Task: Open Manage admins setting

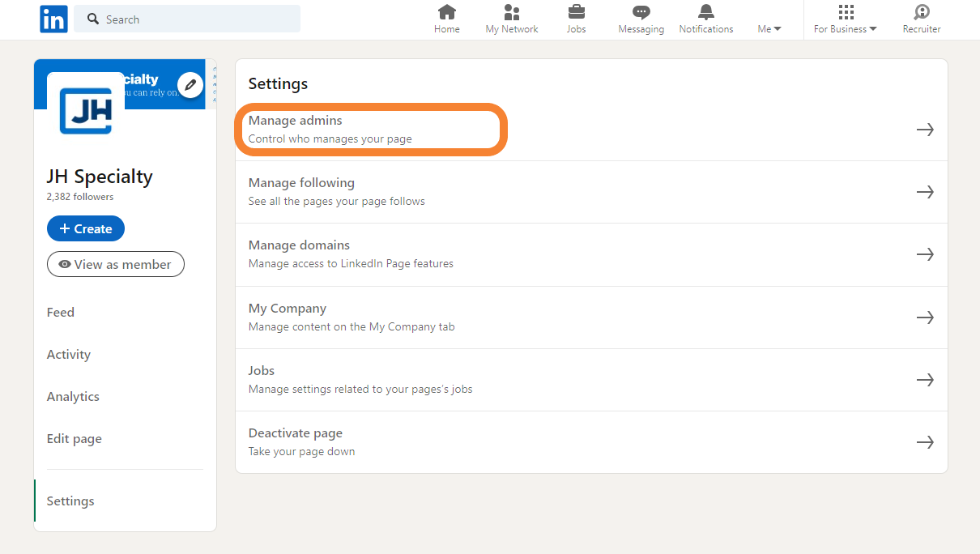Action: coord(591,130)
